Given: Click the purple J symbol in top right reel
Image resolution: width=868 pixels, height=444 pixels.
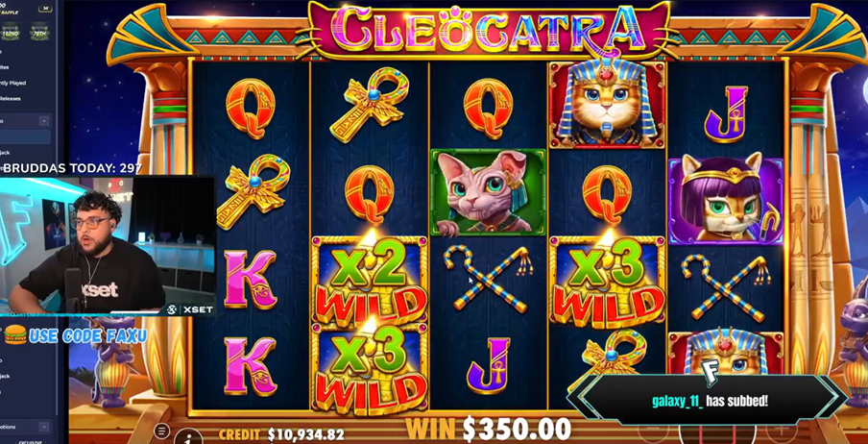Looking at the screenshot, I should click(x=726, y=113).
